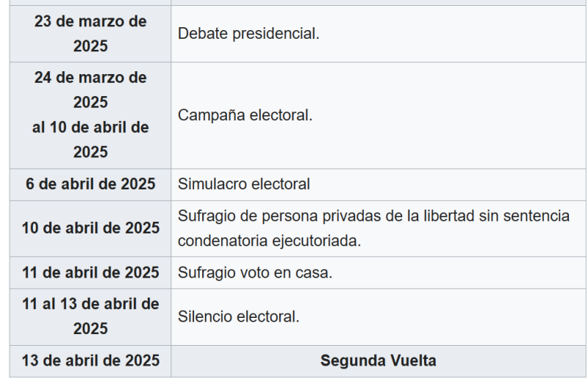The width and height of the screenshot is (588, 381).
Task: Click the "Sufragio voto en casa." cell
Action: point(255,273)
